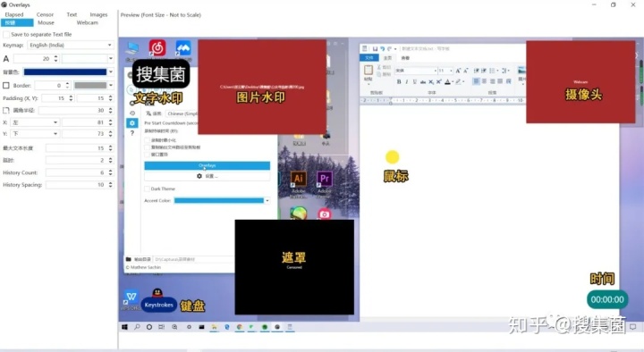Click the Italic I icon in previewed WordPad
This screenshot has width=644, height=352.
coord(407,81)
